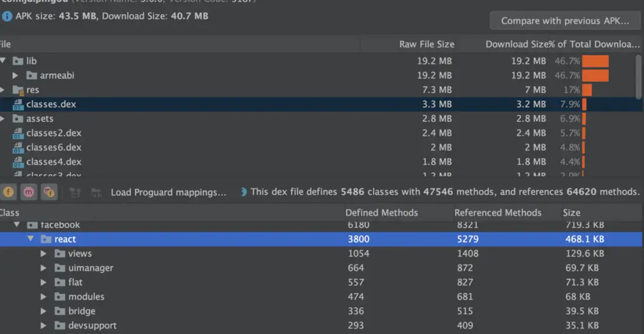Click the assets folder icon

[x=18, y=119]
